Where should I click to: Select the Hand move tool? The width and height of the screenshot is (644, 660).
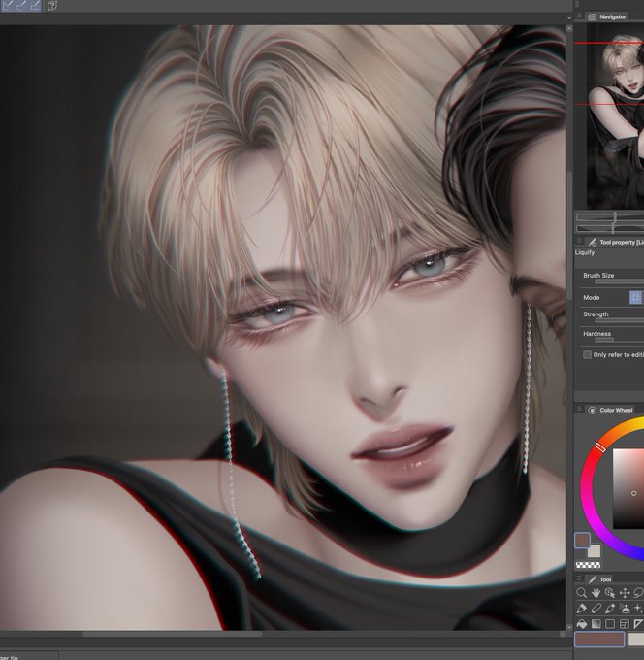click(x=596, y=593)
